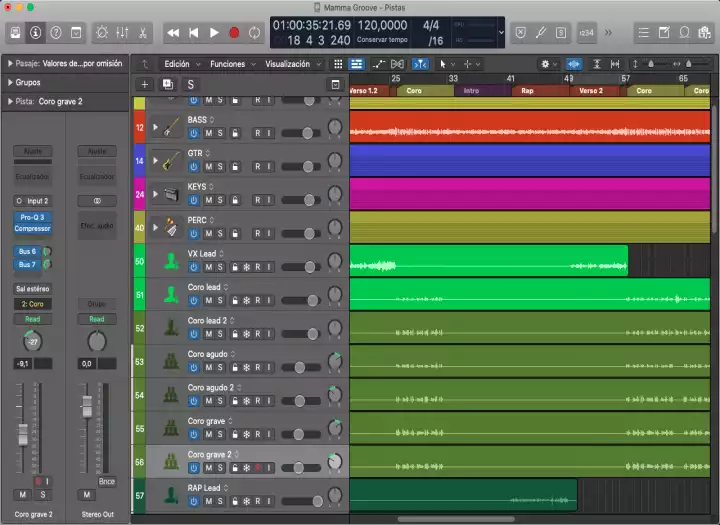Toggle global Solo S button in track header

click(x=191, y=85)
